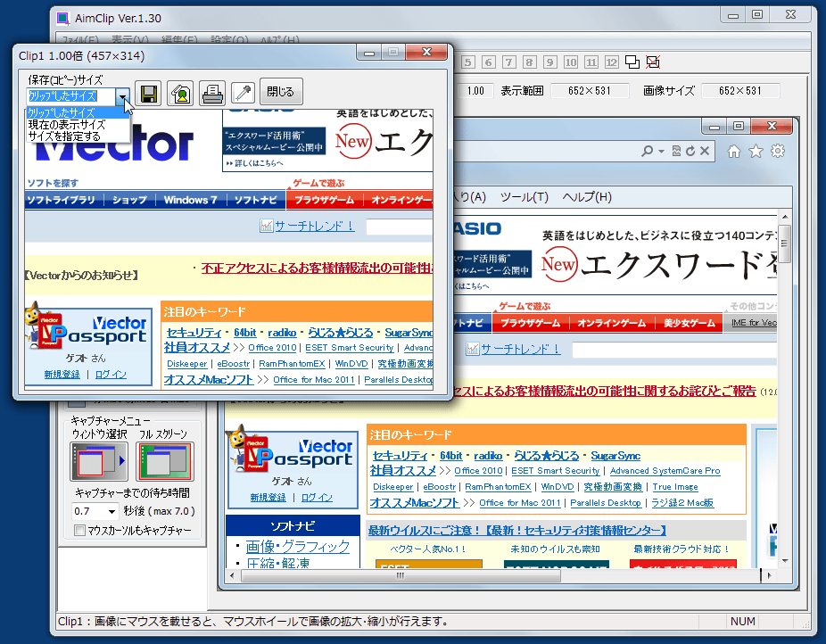Select clip slot number 6 in toolbar
The width and height of the screenshot is (826, 644).
coord(488,62)
